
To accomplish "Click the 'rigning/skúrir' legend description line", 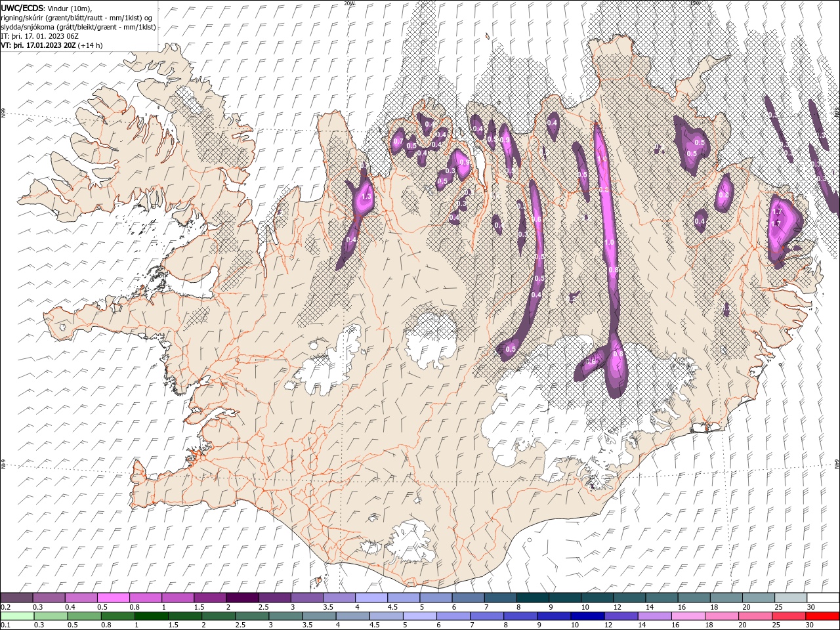I will (x=77, y=18).
